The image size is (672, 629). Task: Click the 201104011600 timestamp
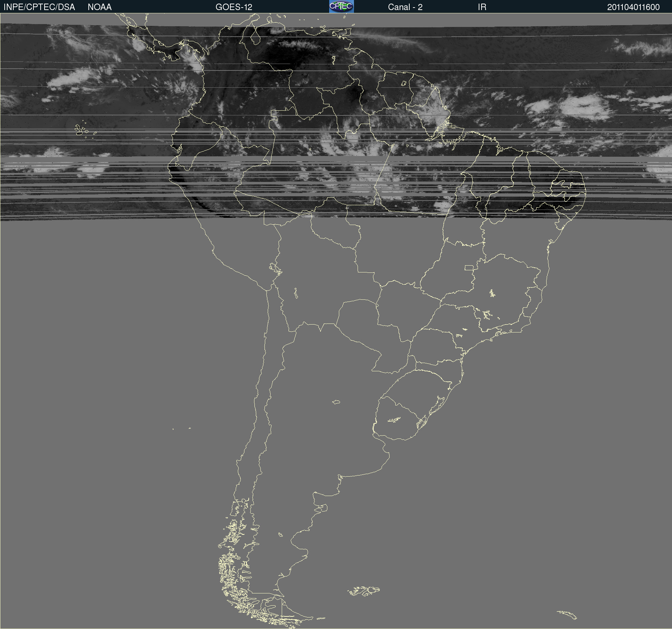(x=634, y=7)
